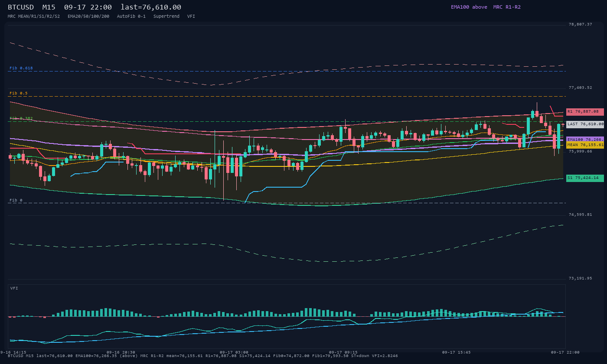Click the BTCUSD symbol title
The height and width of the screenshot is (364, 607).
21,7
